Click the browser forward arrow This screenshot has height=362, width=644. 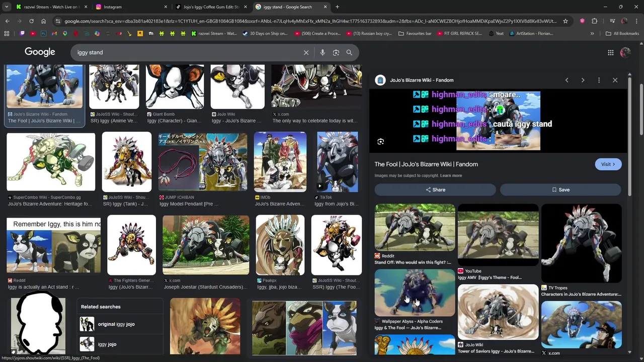(19, 21)
